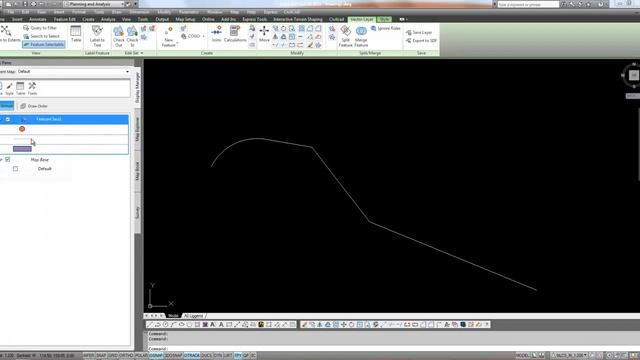Image resolution: width=640 pixels, height=360 pixels.
Task: Toggle SNAP mode in status bar
Action: (101, 356)
